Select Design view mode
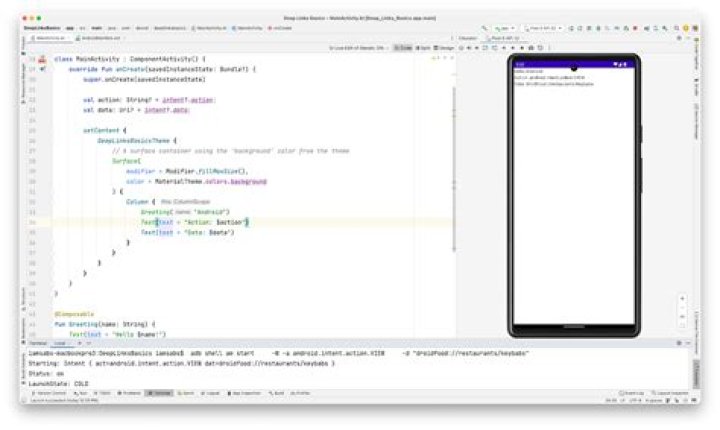Screen dimensions: 720x430 444,48
